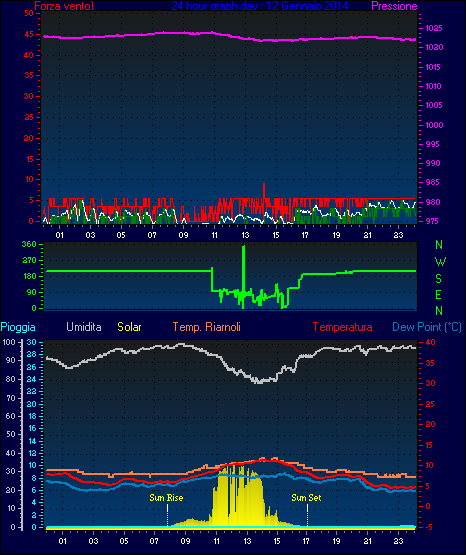Image resolution: width=466 pixels, height=555 pixels.
Task: Click the E compass letter
Action: pos(438,295)
